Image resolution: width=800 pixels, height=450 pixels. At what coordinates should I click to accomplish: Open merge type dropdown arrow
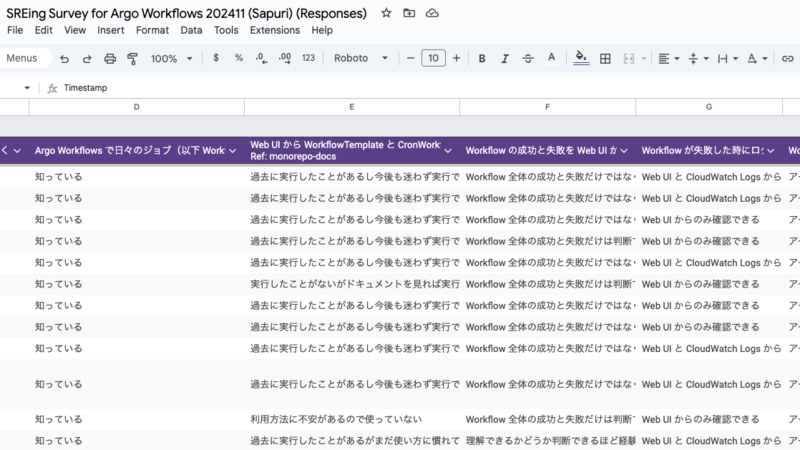643,59
